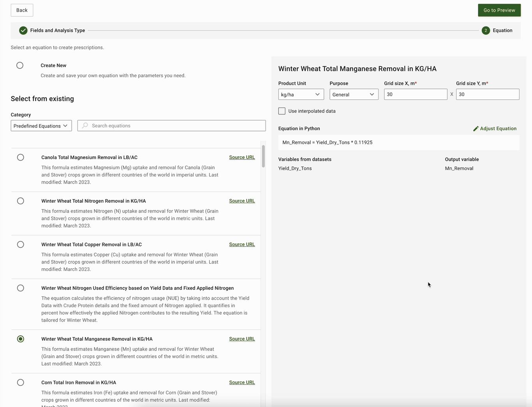Click the magnifier icon in equation search
The width and height of the screenshot is (532, 407).
[85, 126]
